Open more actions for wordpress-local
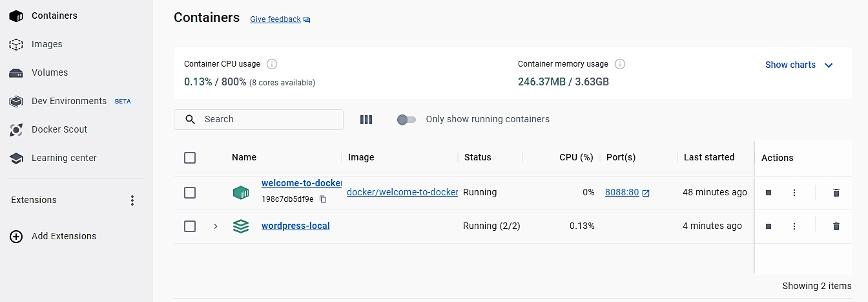 794,226
